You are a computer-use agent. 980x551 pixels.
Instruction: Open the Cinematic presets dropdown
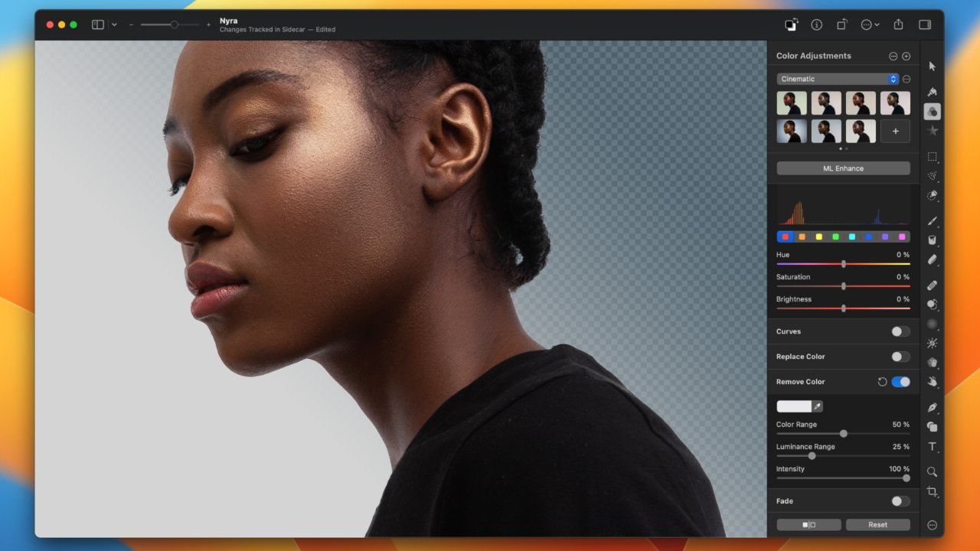point(837,79)
